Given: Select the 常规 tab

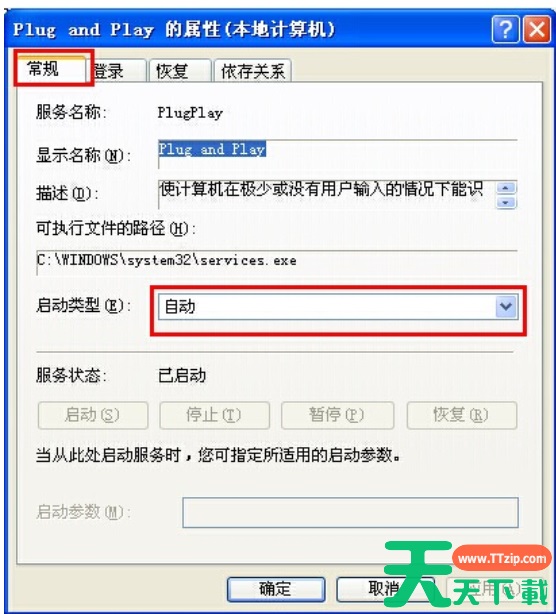Looking at the screenshot, I should [x=51, y=69].
